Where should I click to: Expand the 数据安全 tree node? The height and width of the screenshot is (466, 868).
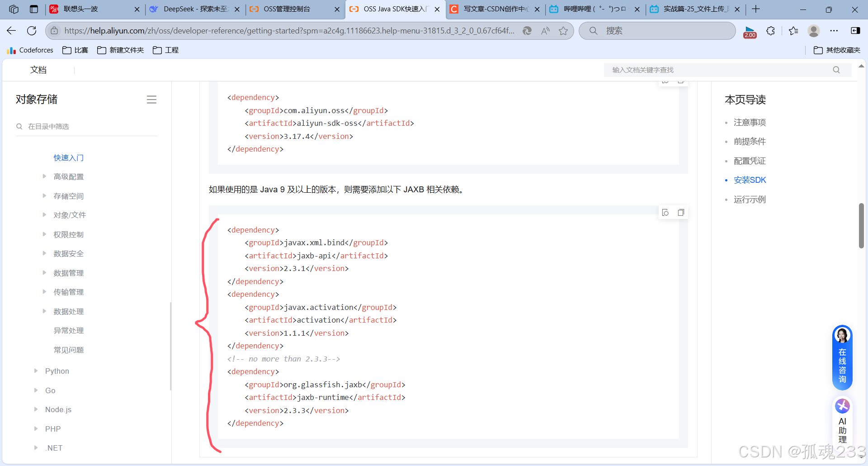(44, 253)
